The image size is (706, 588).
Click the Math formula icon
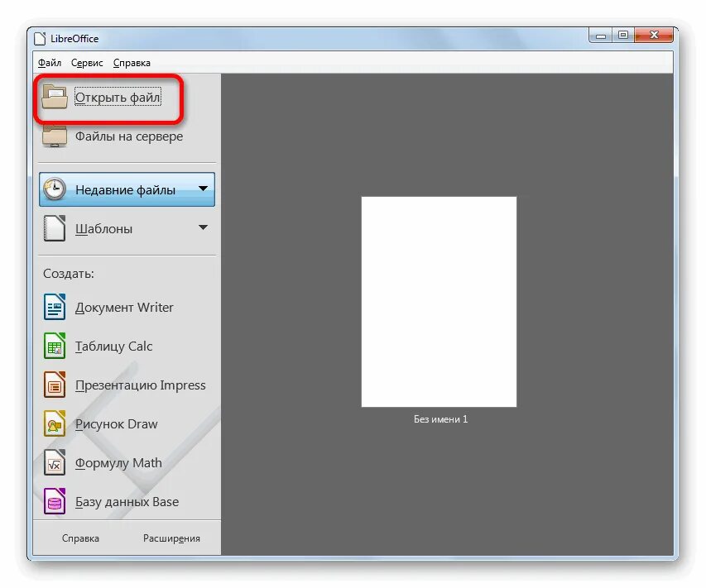pyautogui.click(x=55, y=462)
